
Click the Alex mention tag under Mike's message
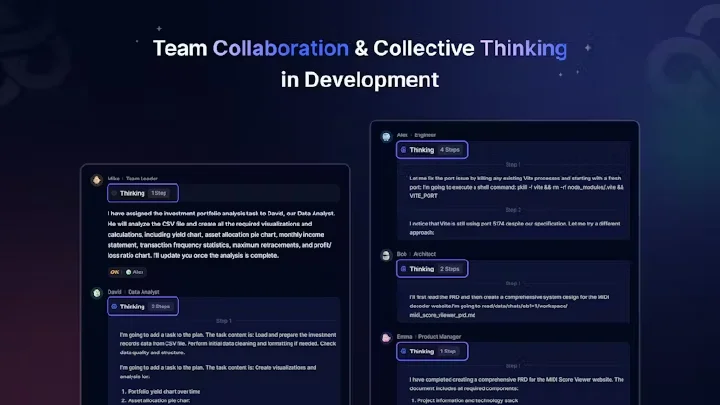(135, 272)
